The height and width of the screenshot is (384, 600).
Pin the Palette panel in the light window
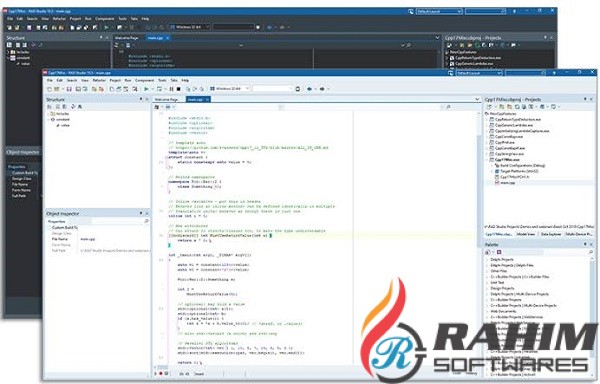coord(585,244)
